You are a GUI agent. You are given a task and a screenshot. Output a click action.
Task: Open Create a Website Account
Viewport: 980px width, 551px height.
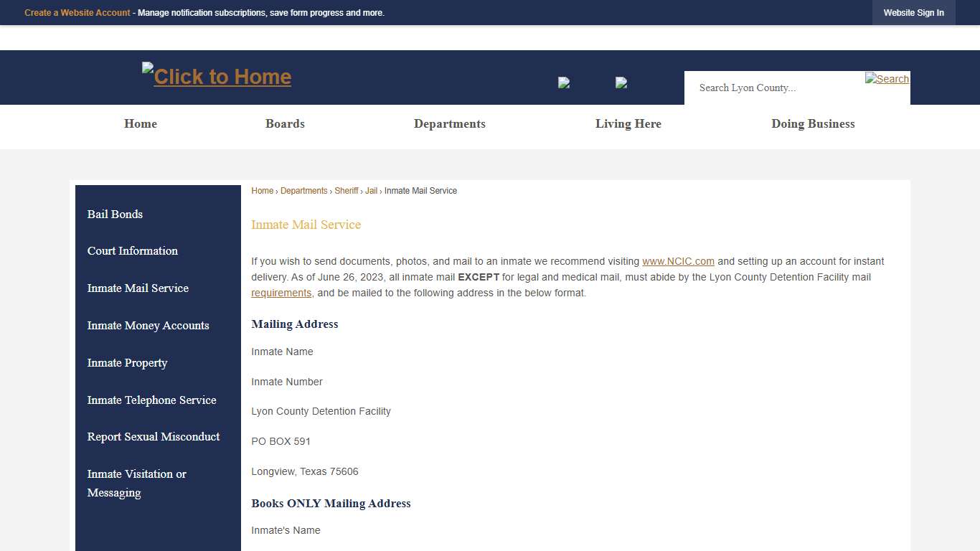click(77, 12)
